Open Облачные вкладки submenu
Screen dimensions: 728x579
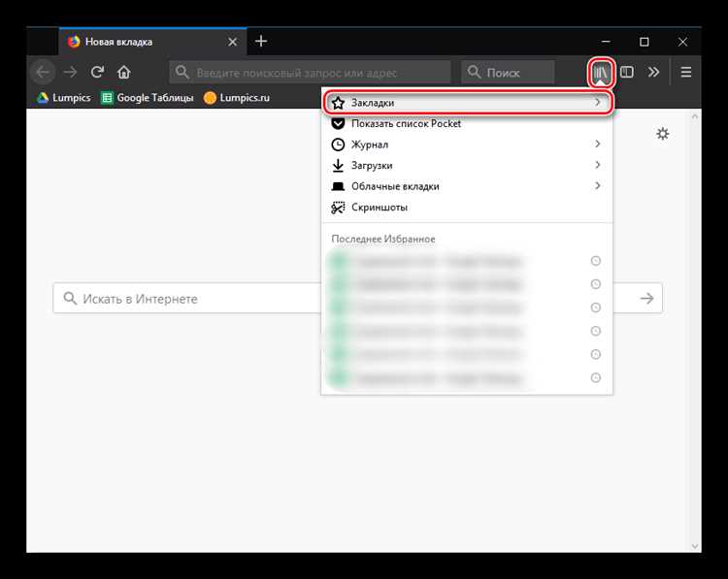[x=467, y=186]
